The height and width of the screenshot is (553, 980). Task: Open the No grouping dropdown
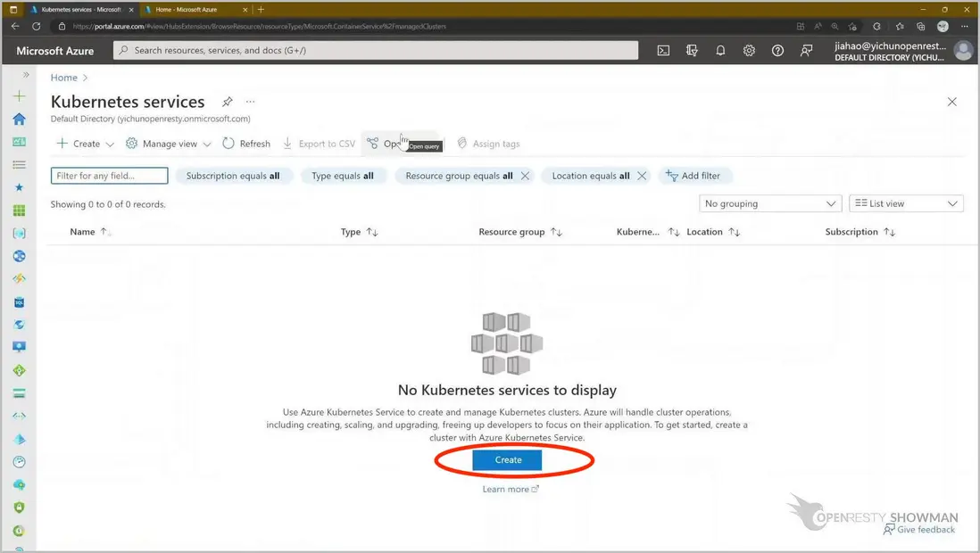tap(770, 203)
